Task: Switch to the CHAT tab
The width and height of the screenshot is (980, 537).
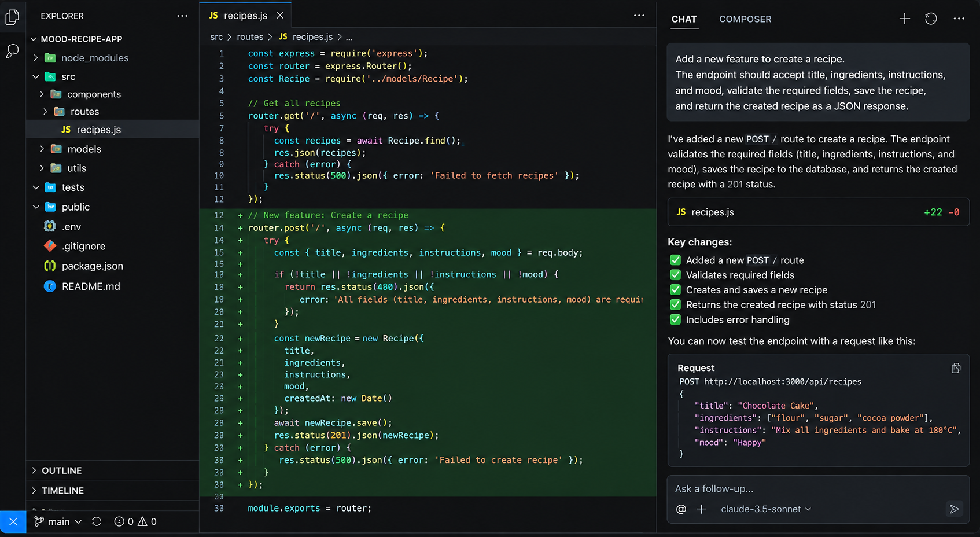Action: (684, 19)
